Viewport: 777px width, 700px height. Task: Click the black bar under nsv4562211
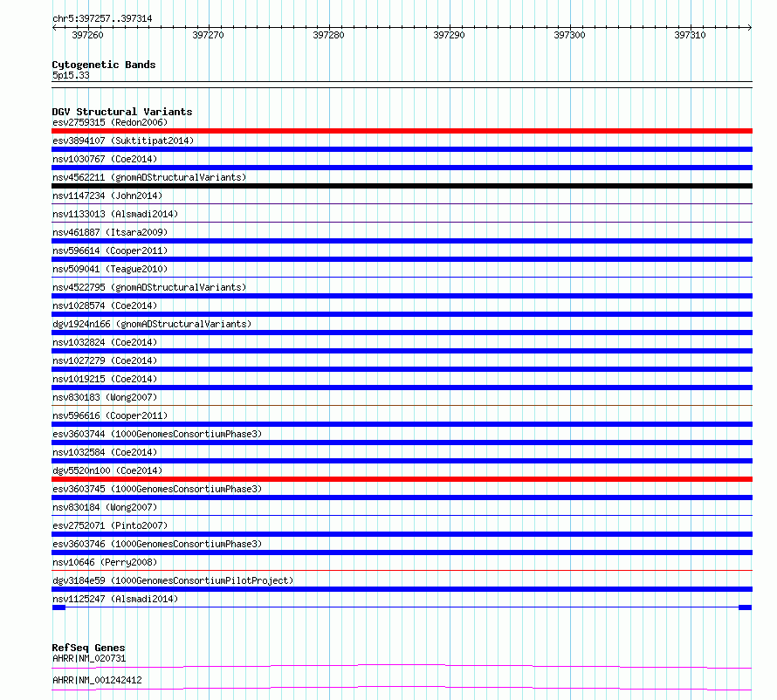point(402,186)
